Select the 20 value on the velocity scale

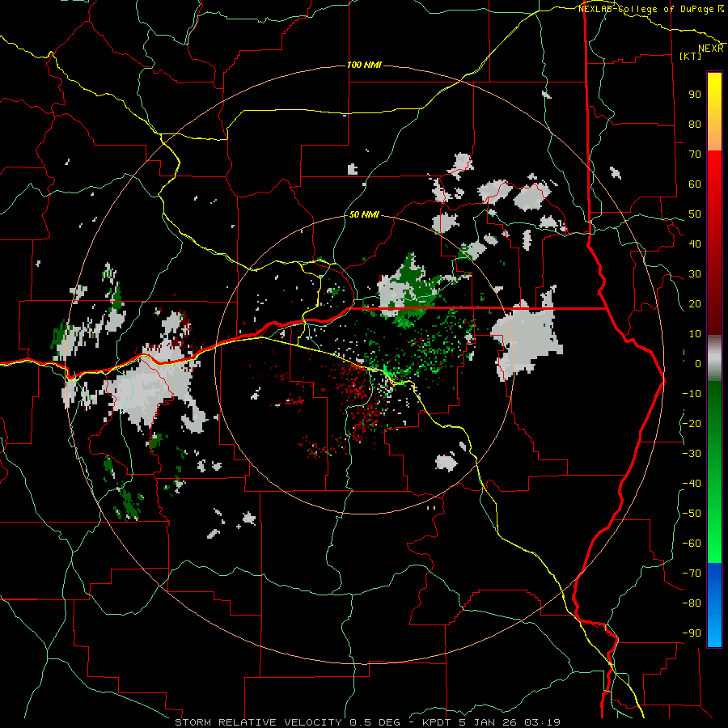695,303
